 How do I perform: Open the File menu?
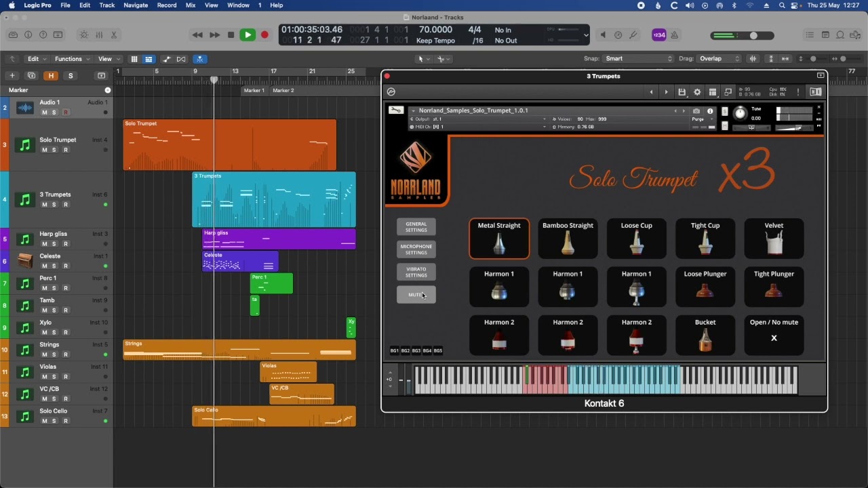tap(65, 5)
